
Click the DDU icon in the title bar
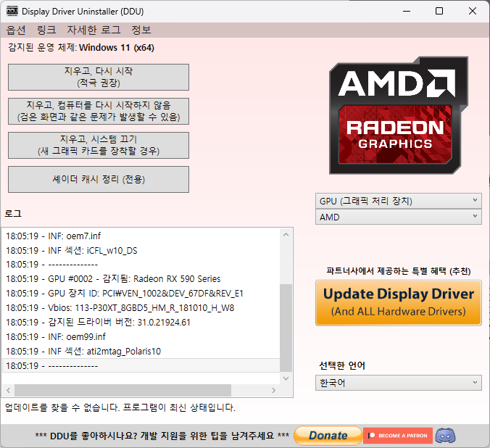point(12,12)
